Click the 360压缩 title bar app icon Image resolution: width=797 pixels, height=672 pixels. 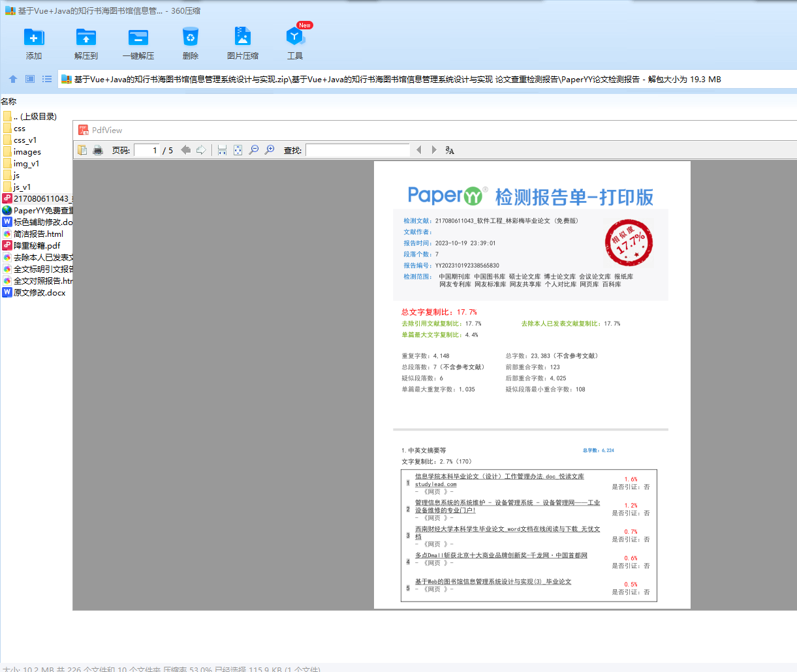(x=10, y=10)
